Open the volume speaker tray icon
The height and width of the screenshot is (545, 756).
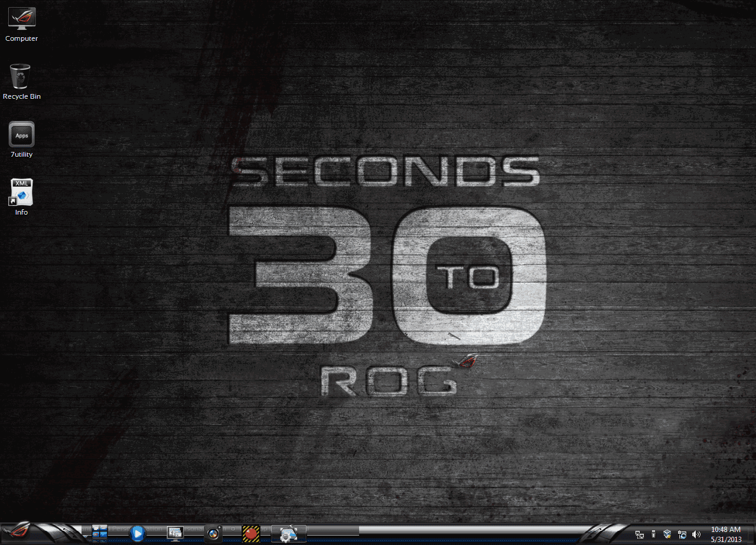(696, 534)
